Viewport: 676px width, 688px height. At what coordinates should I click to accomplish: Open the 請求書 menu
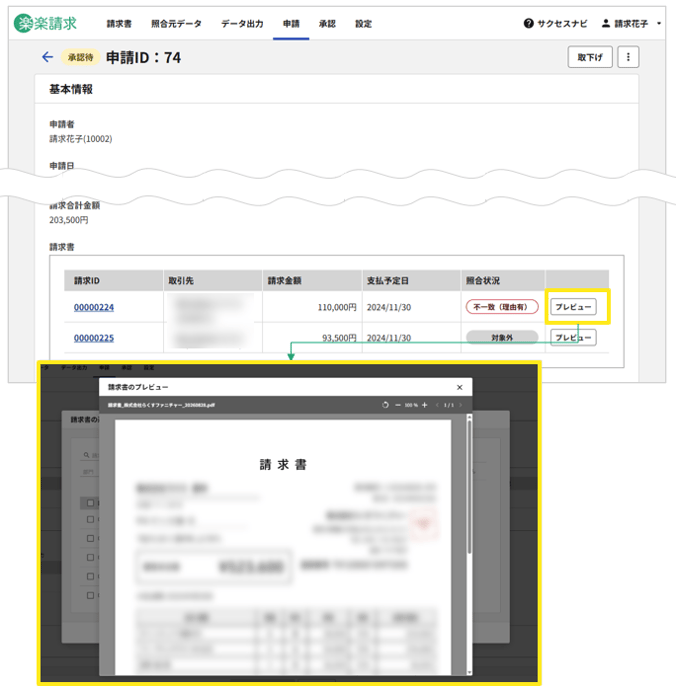click(119, 24)
